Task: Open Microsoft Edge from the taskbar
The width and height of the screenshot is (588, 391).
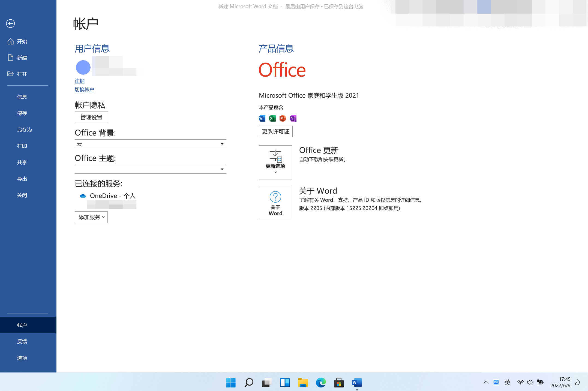Action: 321,383
